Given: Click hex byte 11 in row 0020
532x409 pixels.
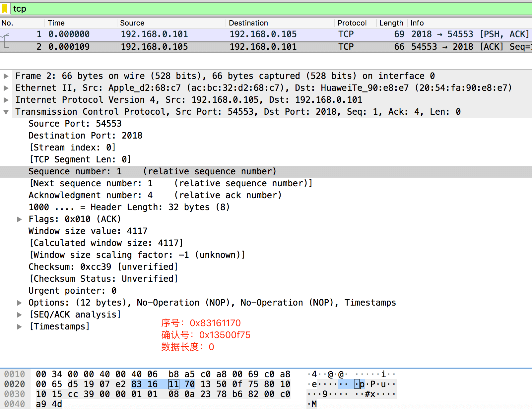Looking at the screenshot, I should tap(173, 384).
